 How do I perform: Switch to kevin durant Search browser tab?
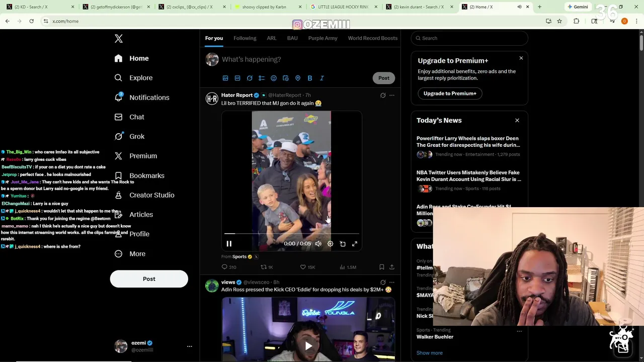[x=419, y=7]
